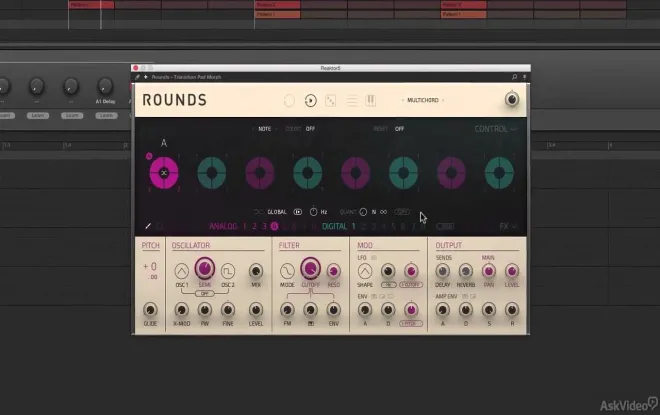Click the output PAN knob
Viewport: 660px width, 415px height.
coord(489,271)
